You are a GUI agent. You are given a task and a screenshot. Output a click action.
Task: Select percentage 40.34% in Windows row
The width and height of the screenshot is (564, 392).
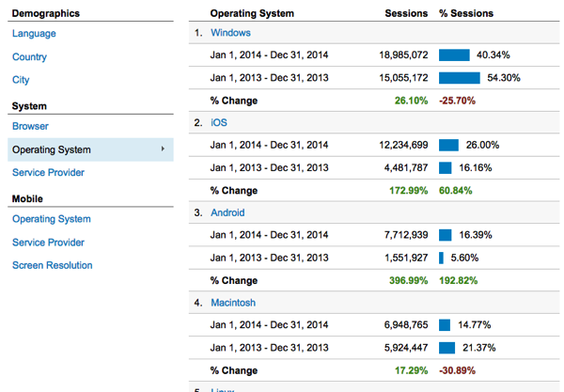493,55
